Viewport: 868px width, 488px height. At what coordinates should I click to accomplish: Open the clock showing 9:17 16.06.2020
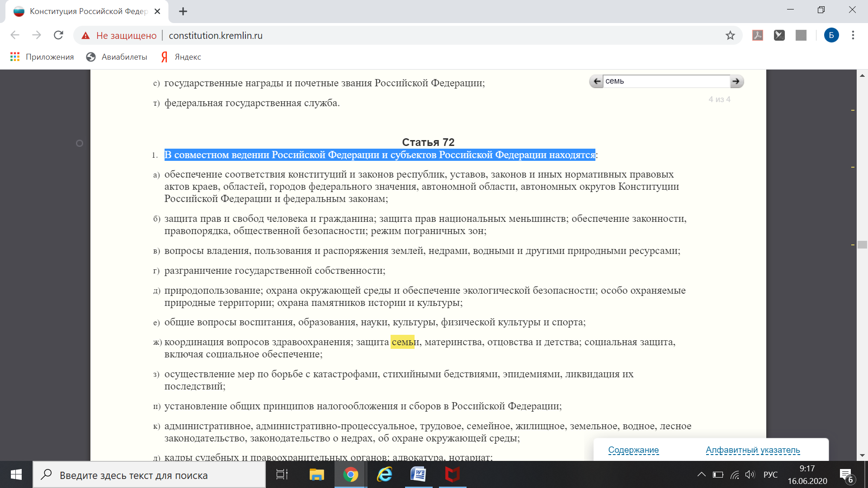click(x=807, y=474)
